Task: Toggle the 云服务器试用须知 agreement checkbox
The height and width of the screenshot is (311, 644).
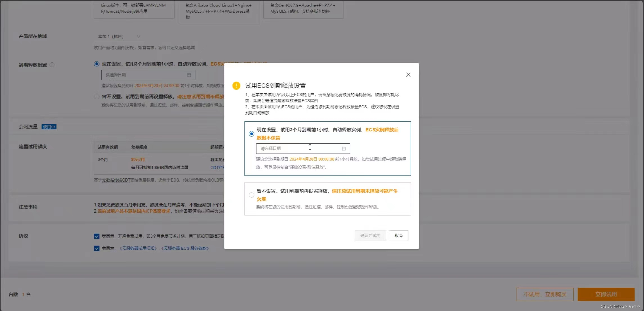Action: [x=96, y=248]
